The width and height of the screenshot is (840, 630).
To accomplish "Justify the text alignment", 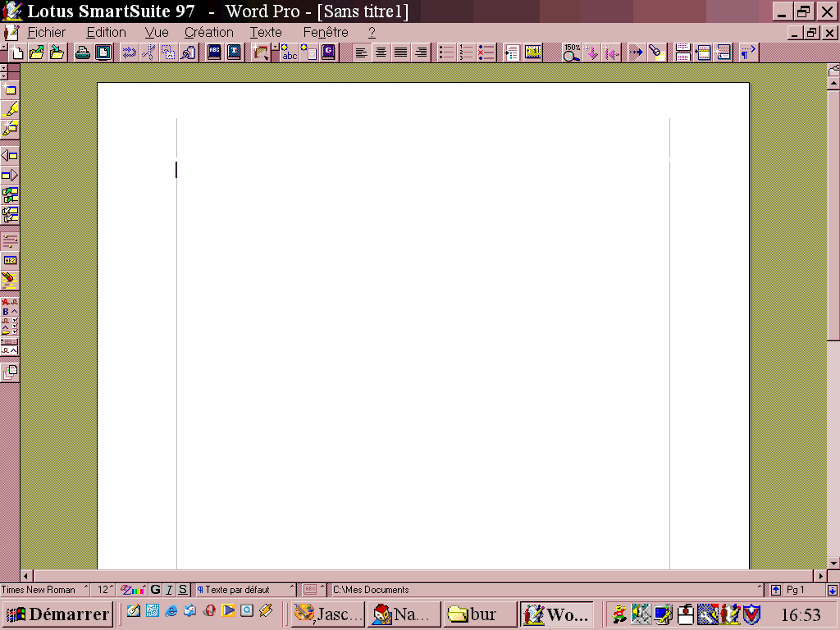I will point(400,52).
